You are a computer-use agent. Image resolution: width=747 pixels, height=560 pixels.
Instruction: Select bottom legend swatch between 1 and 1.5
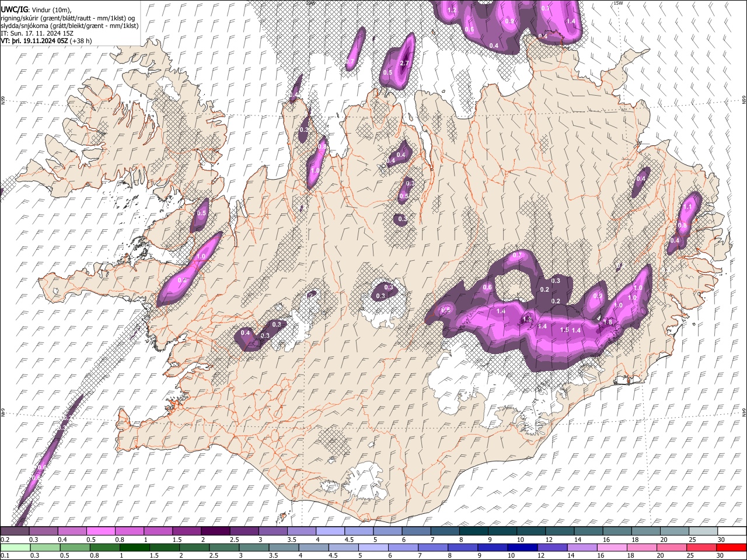coord(134,547)
